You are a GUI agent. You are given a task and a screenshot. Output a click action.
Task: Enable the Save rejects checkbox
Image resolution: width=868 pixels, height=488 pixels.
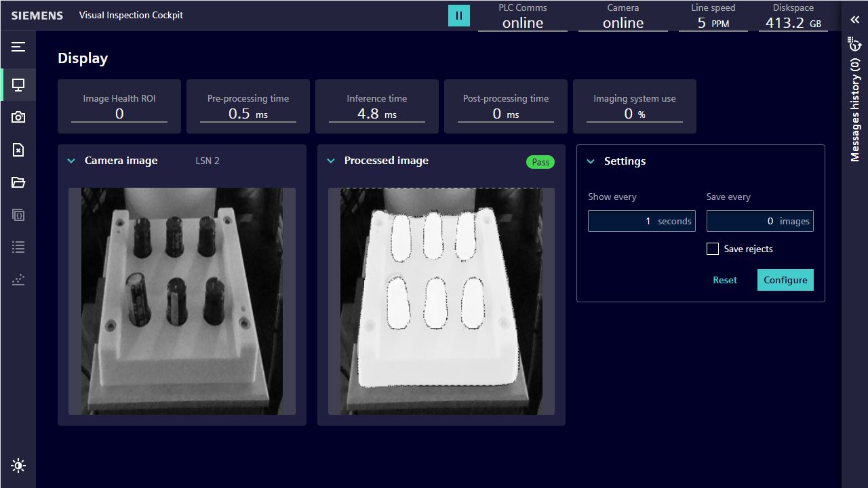point(713,249)
